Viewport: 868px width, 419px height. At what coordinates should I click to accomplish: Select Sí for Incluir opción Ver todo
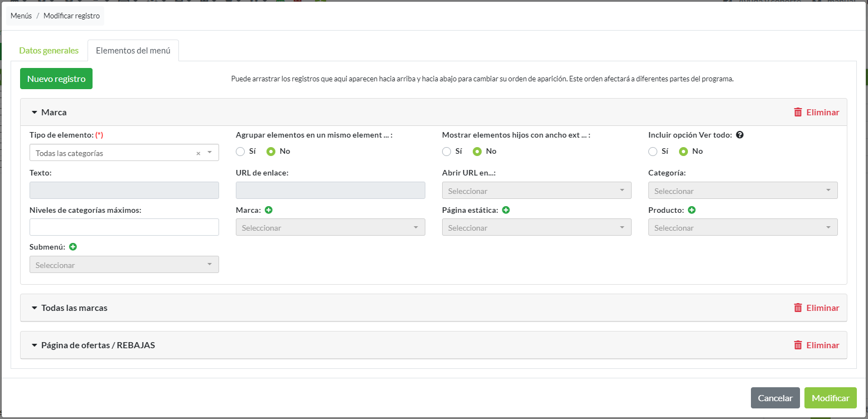pyautogui.click(x=653, y=151)
